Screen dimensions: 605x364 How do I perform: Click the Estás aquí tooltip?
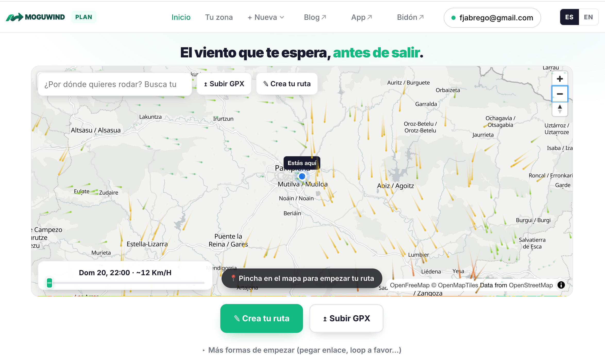tap(302, 163)
